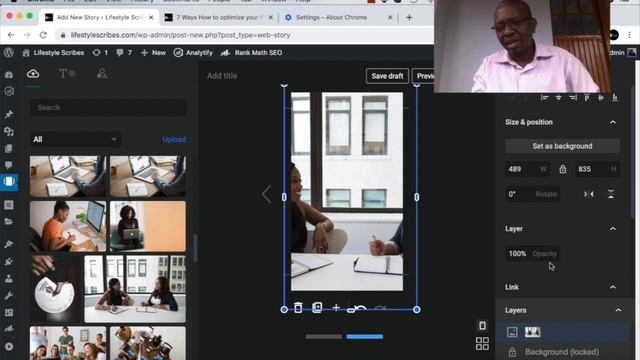
Task: Open Comments in the WordPress sidebar
Action: tap(9, 165)
